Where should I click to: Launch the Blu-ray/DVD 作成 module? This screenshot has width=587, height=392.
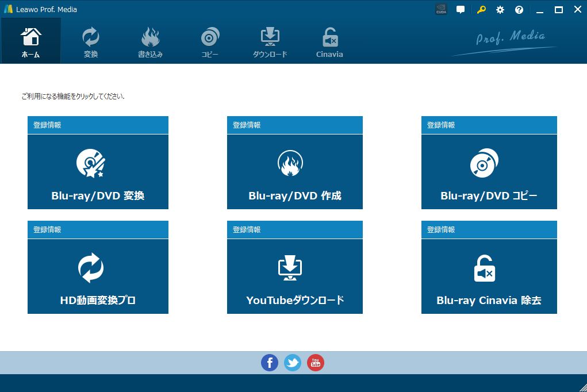click(295, 172)
